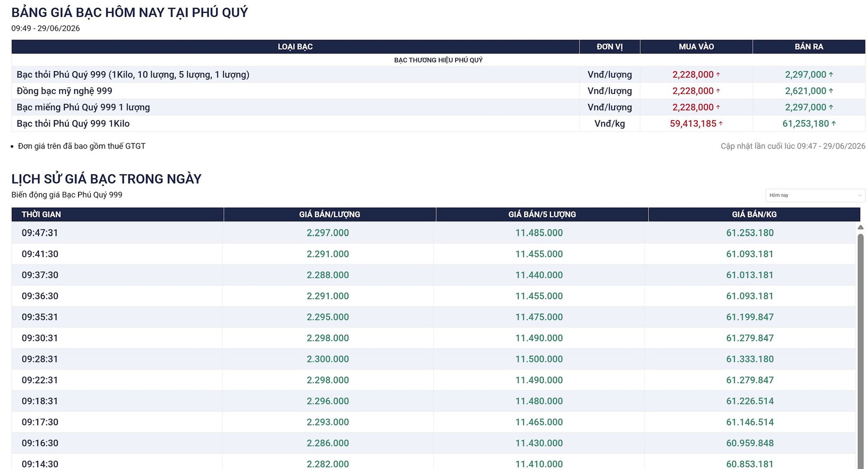868x469 pixels.
Task: Click buy-price up arrow in Đồng bạc mỹ nghệ row
Action: pos(718,91)
